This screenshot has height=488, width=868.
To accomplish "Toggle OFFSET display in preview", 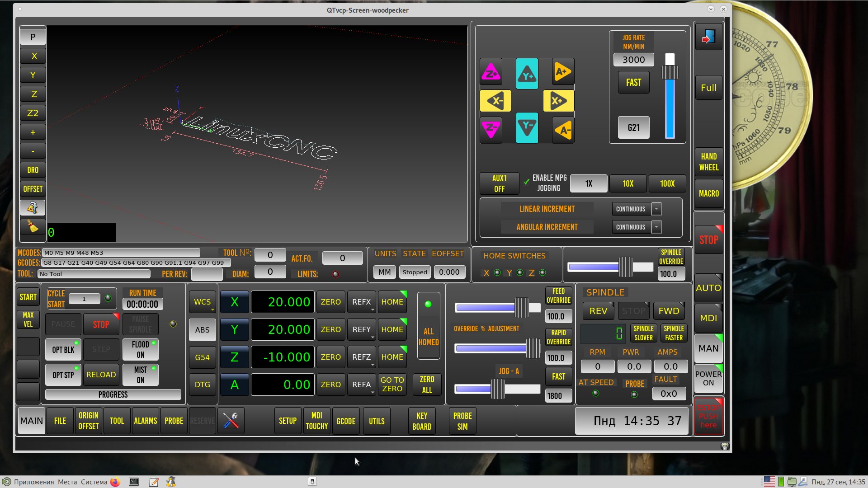I will (33, 189).
